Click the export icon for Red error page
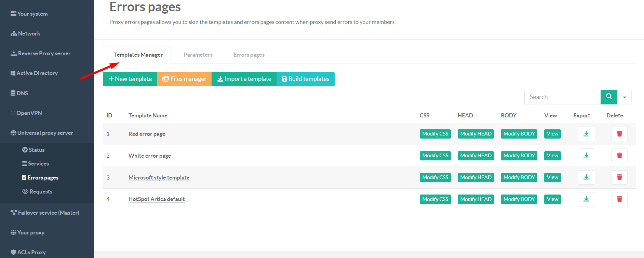The height and width of the screenshot is (258, 644). click(586, 134)
